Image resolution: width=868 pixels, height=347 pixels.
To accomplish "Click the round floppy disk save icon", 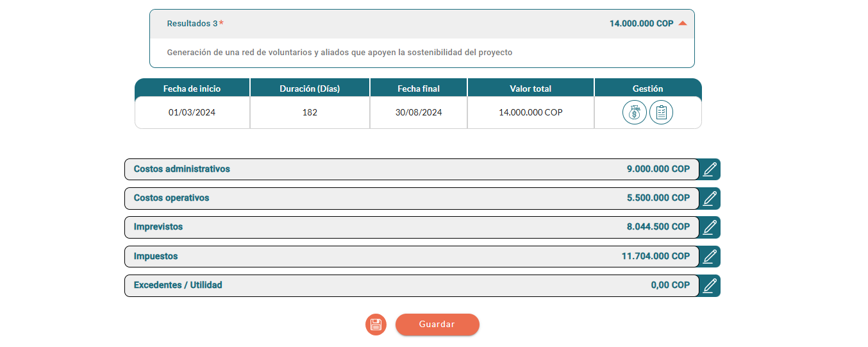I will coord(376,325).
